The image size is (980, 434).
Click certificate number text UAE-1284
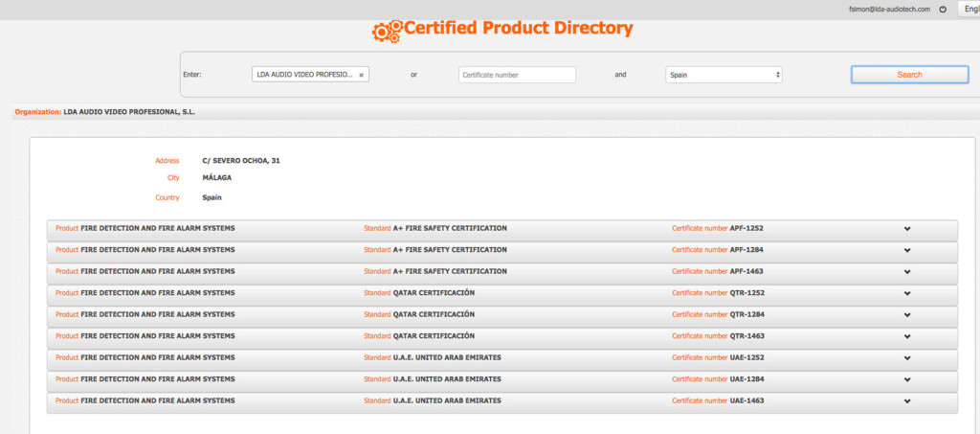coord(746,379)
